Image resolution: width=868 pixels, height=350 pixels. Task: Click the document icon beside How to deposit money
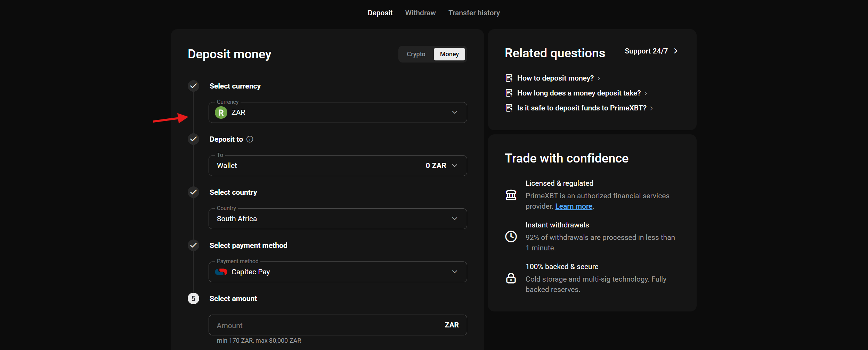(x=509, y=78)
